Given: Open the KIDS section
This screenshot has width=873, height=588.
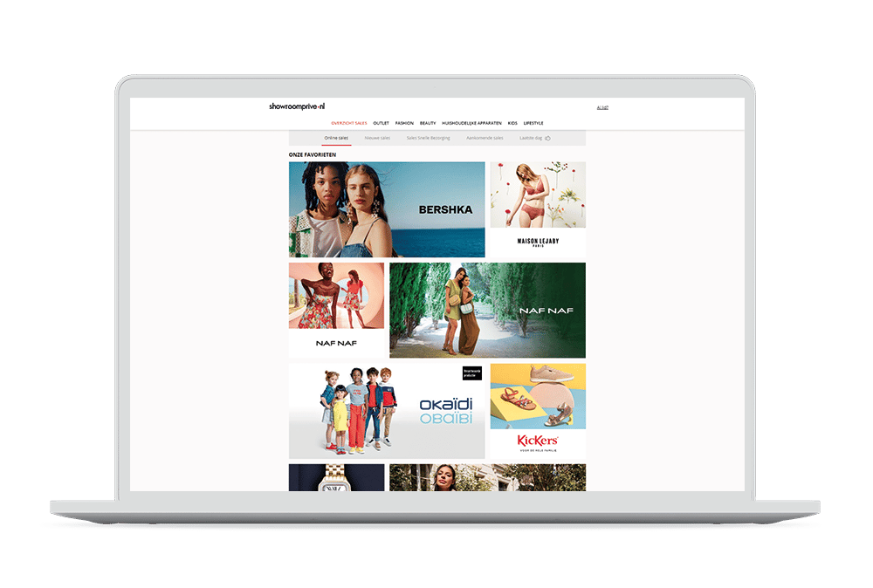Looking at the screenshot, I should 512,122.
